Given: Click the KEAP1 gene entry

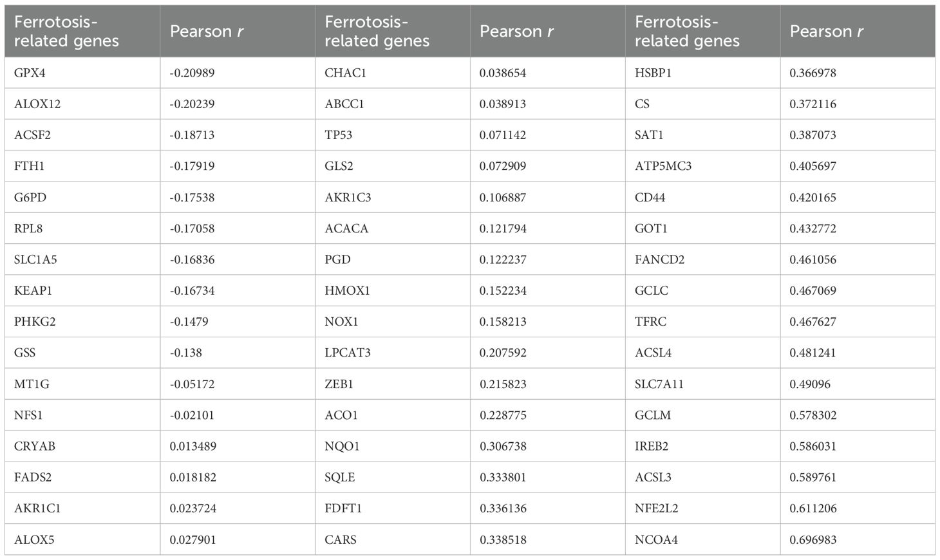Looking at the screenshot, I should (33, 290).
